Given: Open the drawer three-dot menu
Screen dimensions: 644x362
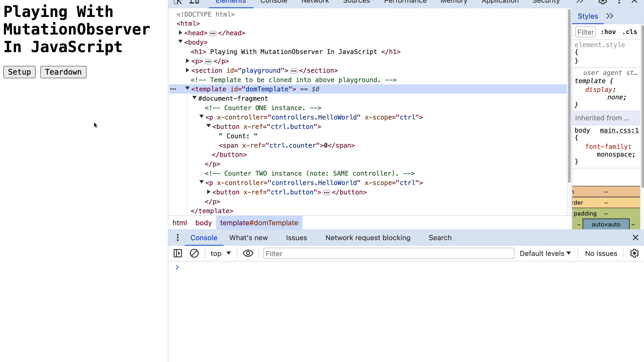Looking at the screenshot, I should [178, 238].
